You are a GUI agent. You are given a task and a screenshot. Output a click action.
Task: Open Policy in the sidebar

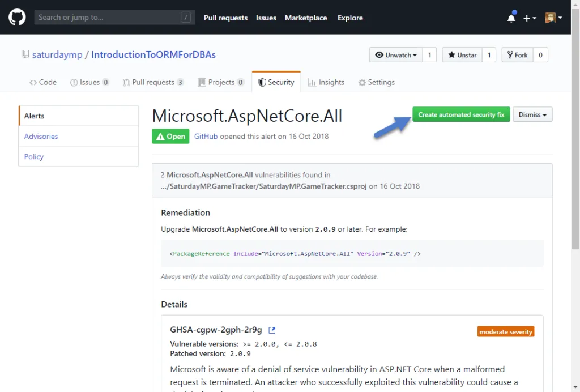79,156
